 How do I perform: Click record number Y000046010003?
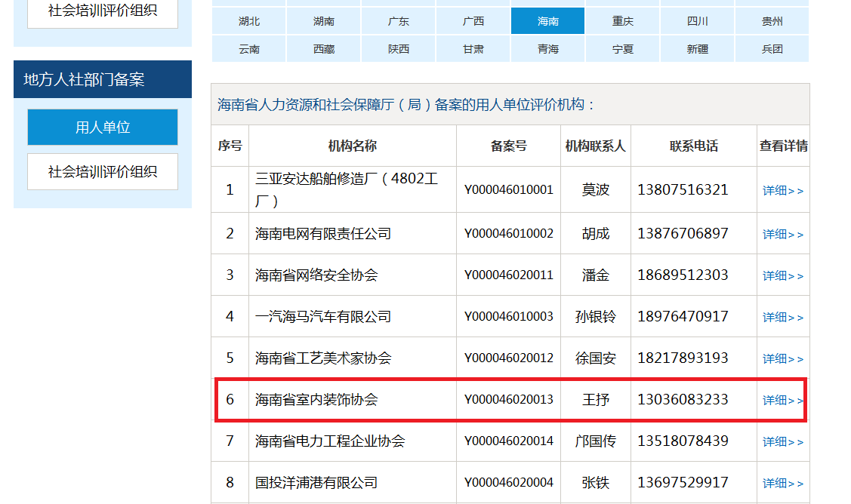click(508, 316)
